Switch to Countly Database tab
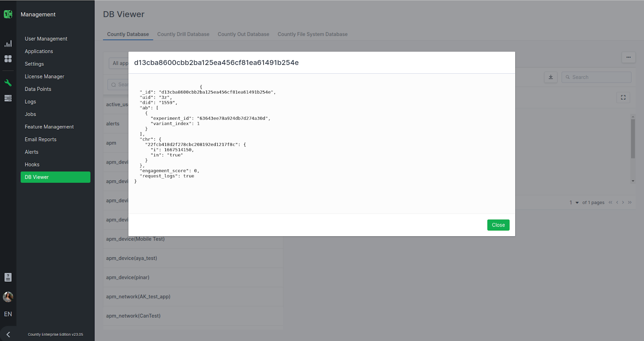Screen dimensions: 644x341 pyautogui.click(x=128, y=34)
